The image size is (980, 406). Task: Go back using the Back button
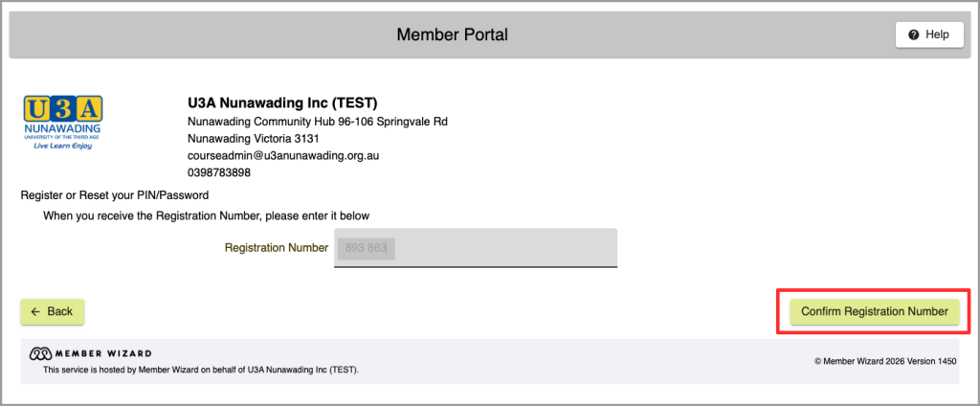52,311
